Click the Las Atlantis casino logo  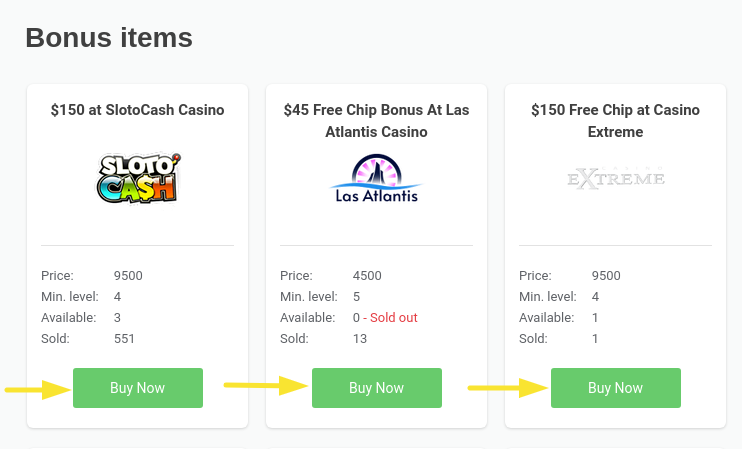375,179
